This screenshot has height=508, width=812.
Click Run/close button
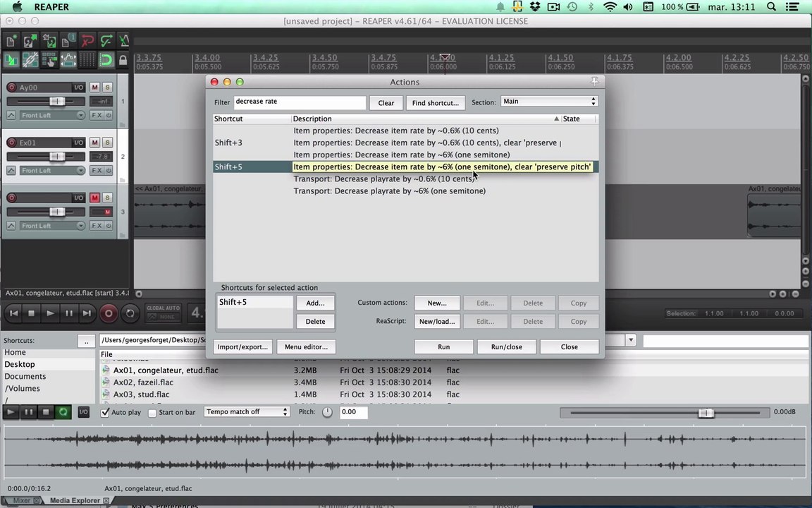(507, 347)
